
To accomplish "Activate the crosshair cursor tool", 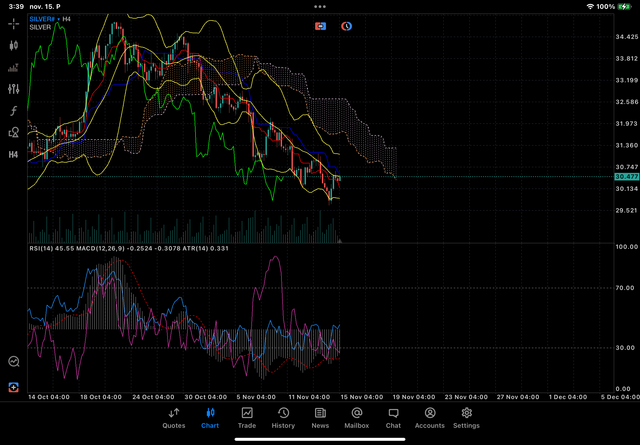I will pos(13,24).
